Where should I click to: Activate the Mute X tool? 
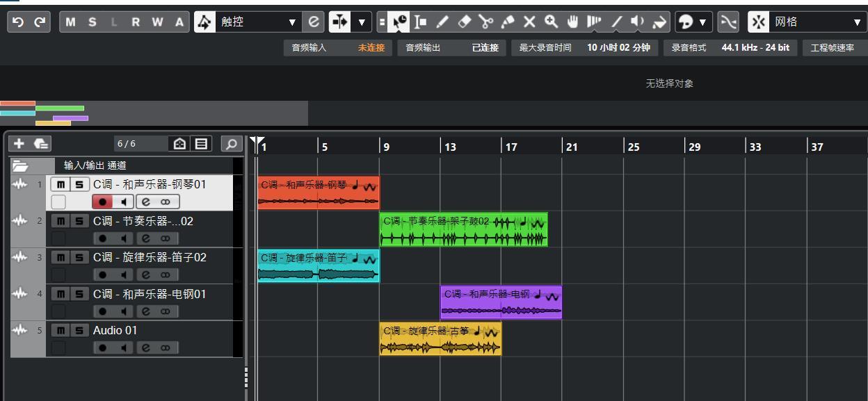529,22
